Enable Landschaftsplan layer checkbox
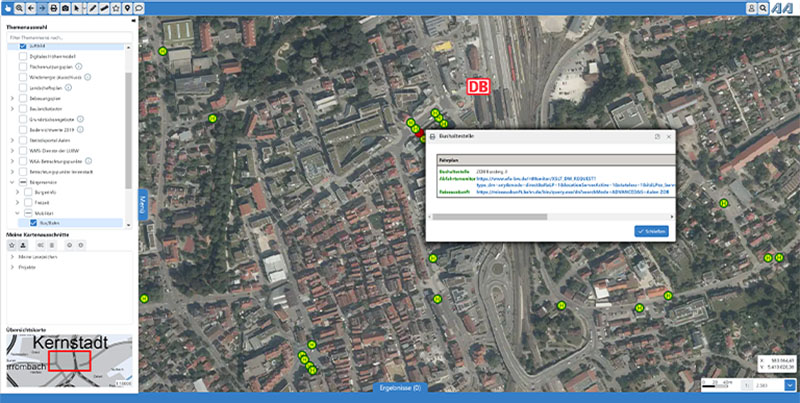The height and width of the screenshot is (403, 800). (x=22, y=88)
